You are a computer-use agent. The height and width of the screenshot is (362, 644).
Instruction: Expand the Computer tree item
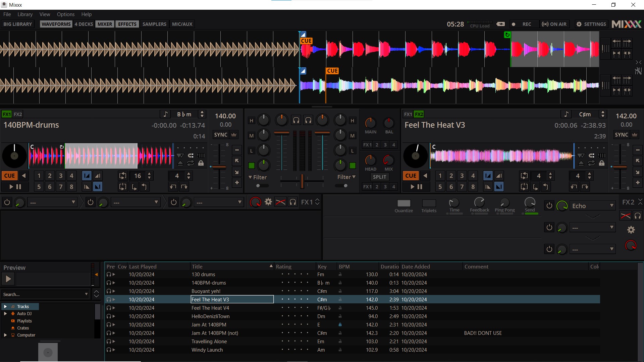(x=5, y=335)
